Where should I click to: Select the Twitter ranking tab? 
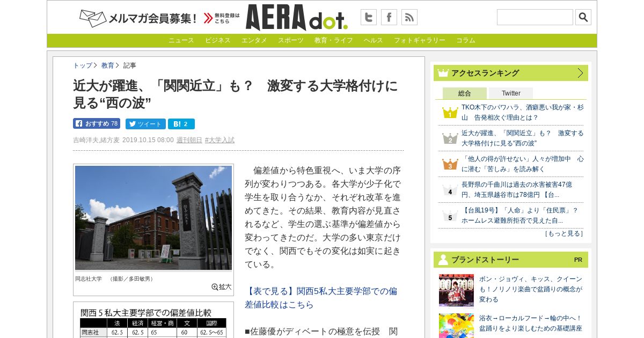pyautogui.click(x=511, y=93)
